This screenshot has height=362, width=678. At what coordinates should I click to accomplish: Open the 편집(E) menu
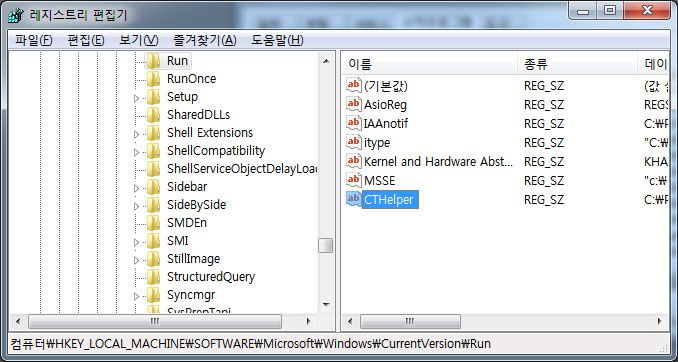point(86,40)
